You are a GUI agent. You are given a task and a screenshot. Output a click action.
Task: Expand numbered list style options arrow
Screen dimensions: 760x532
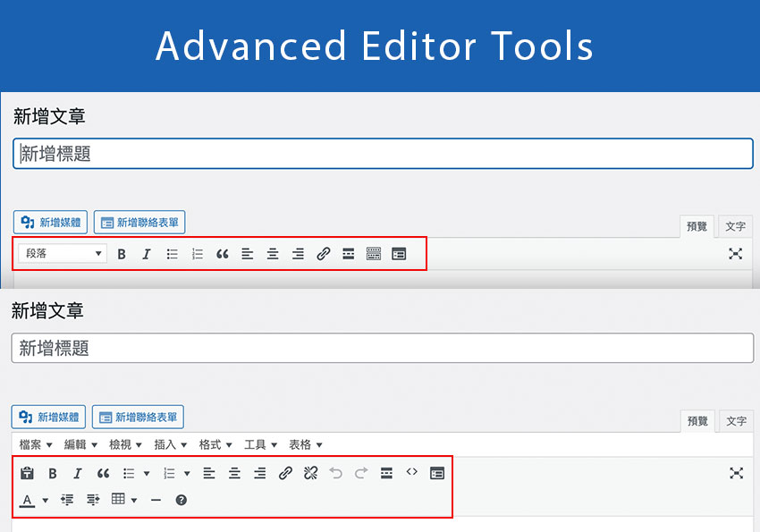click(x=187, y=473)
